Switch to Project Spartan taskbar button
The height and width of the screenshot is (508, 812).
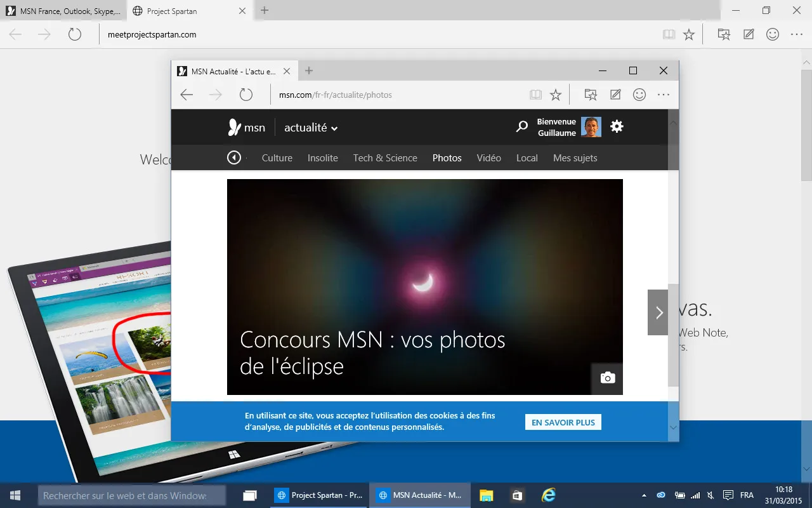[x=318, y=495]
